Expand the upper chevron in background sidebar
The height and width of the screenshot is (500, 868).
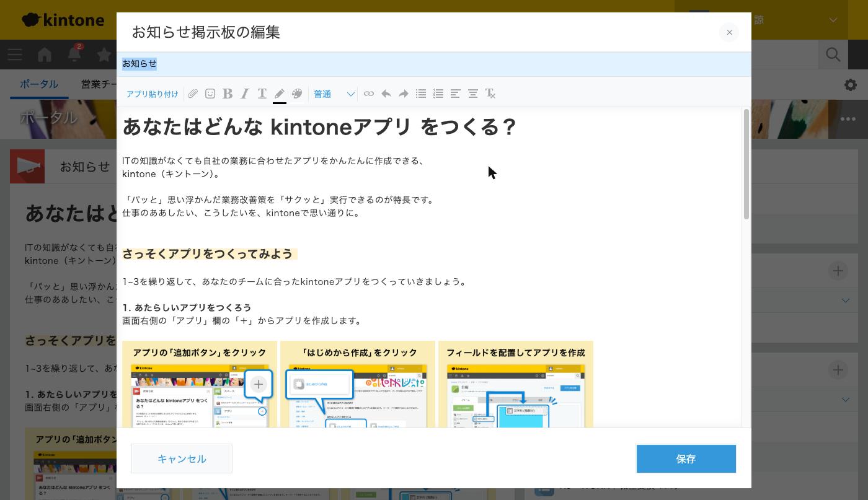846,300
